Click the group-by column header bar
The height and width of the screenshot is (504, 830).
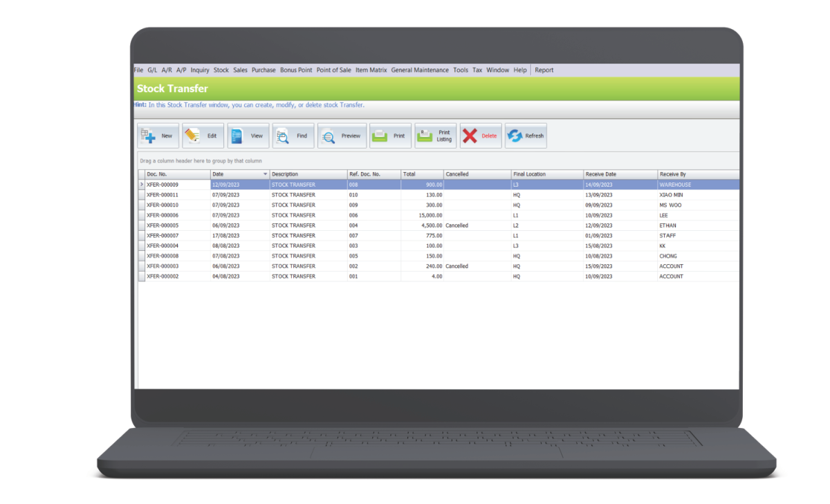coord(201,160)
